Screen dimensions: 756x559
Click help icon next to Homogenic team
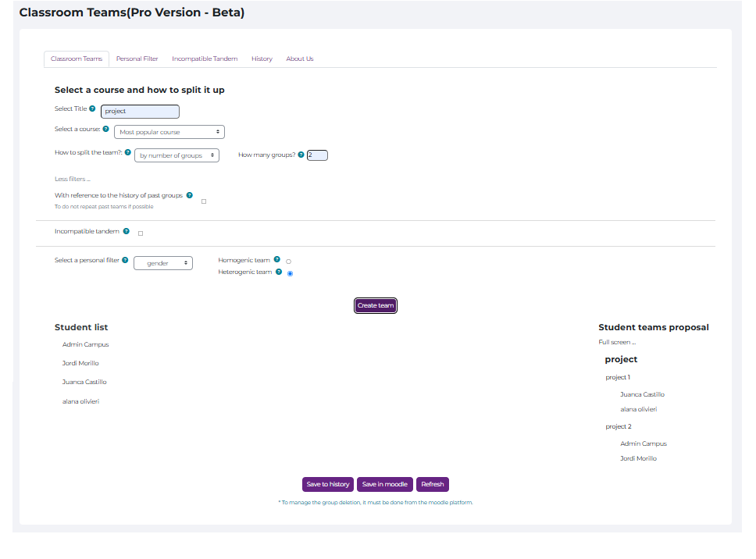coord(277,260)
